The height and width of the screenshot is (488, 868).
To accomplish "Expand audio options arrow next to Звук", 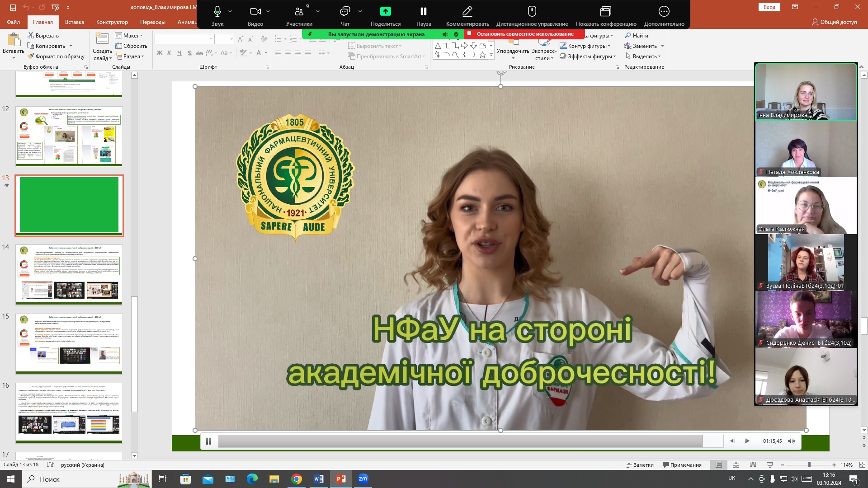I will click(230, 11).
